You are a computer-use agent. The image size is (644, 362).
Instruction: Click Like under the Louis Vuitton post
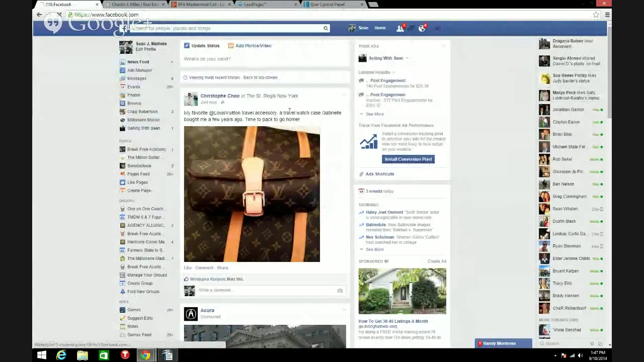188,268
